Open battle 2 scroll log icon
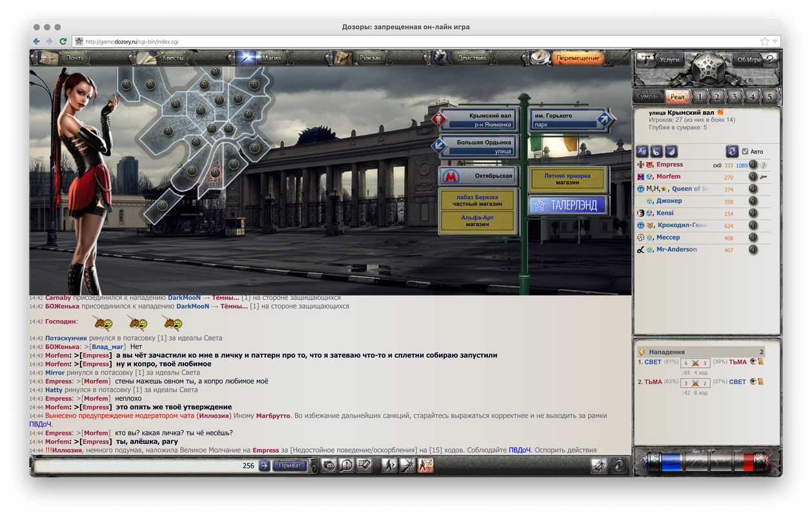Viewport: 812px width, 516px height. coord(761,382)
